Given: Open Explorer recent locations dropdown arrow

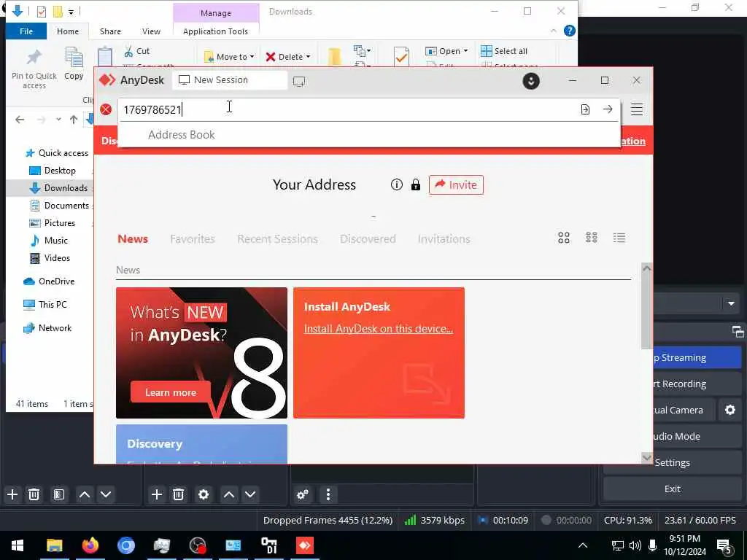Looking at the screenshot, I should (58, 120).
